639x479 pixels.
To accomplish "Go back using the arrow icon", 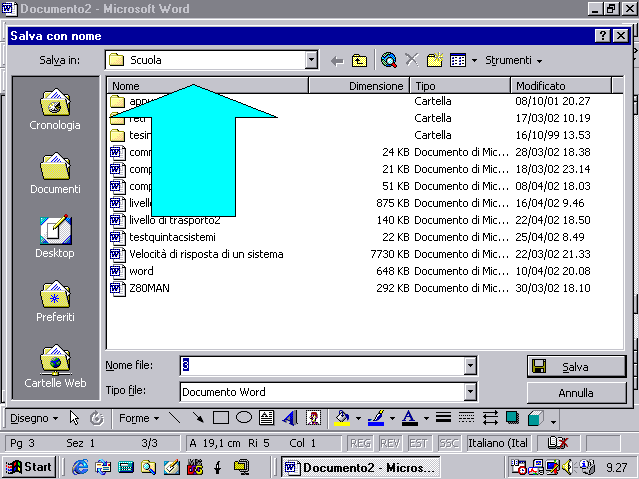I will click(337, 61).
